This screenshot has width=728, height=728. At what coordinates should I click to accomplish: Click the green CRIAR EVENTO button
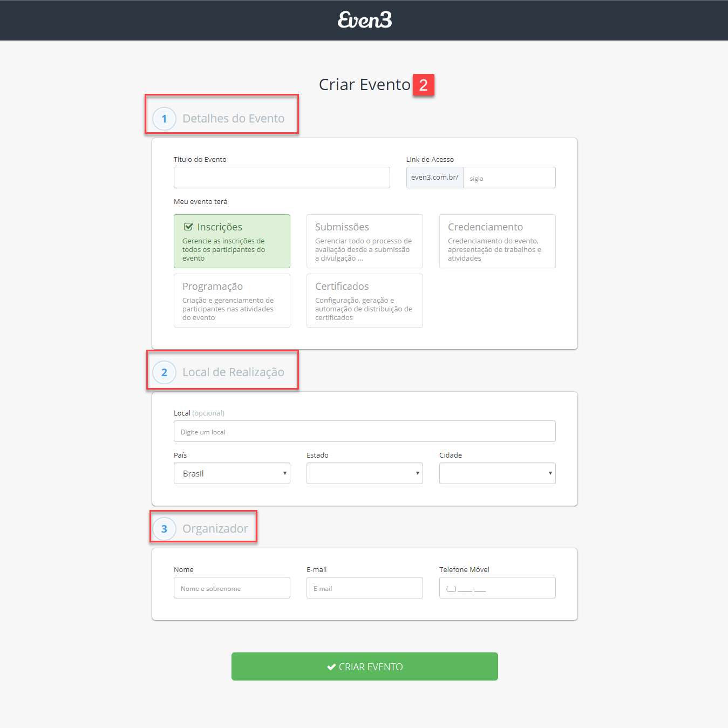tap(364, 666)
